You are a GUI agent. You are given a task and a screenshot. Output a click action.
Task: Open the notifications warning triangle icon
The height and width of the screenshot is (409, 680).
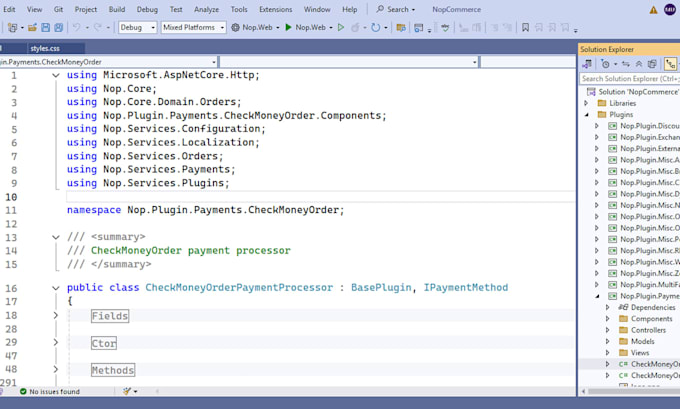pyautogui.click(x=653, y=10)
